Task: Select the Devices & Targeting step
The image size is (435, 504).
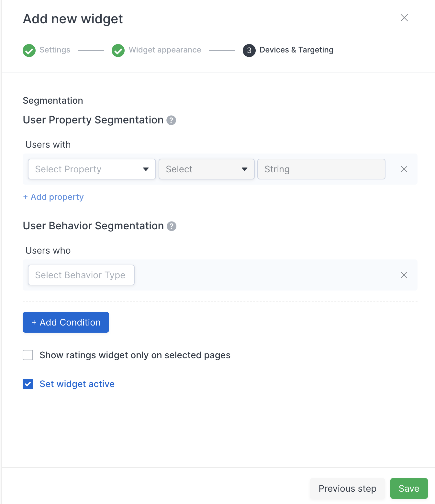Action: pyautogui.click(x=296, y=50)
